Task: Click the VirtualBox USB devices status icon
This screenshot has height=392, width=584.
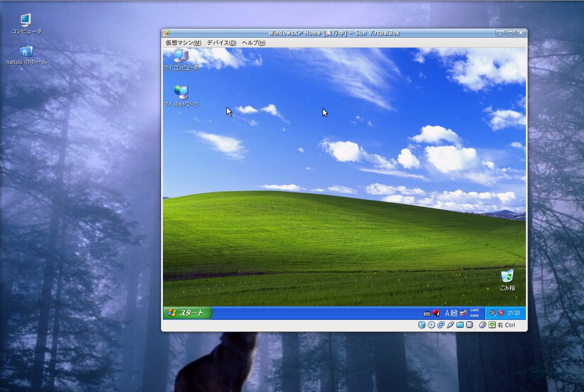Action: click(450, 325)
